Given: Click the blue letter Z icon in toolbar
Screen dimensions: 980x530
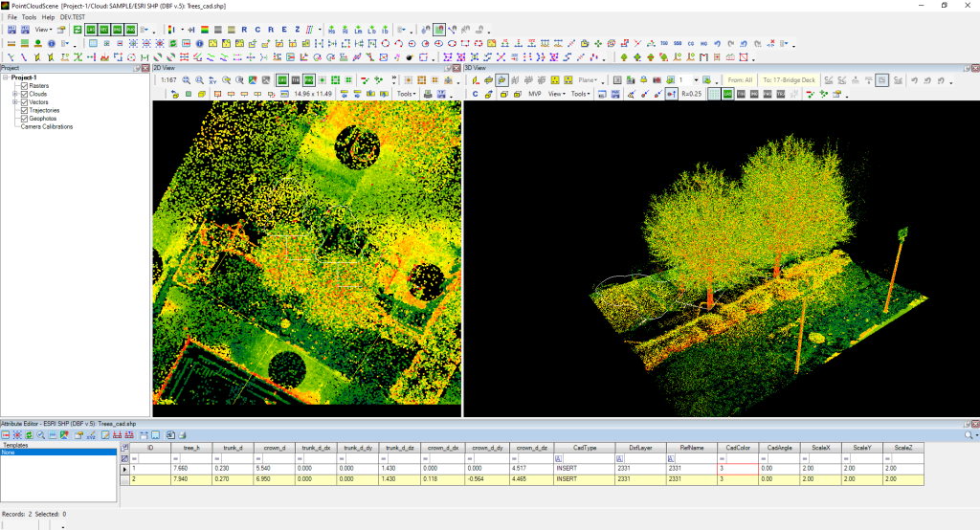Looking at the screenshot, I should click(x=297, y=30).
